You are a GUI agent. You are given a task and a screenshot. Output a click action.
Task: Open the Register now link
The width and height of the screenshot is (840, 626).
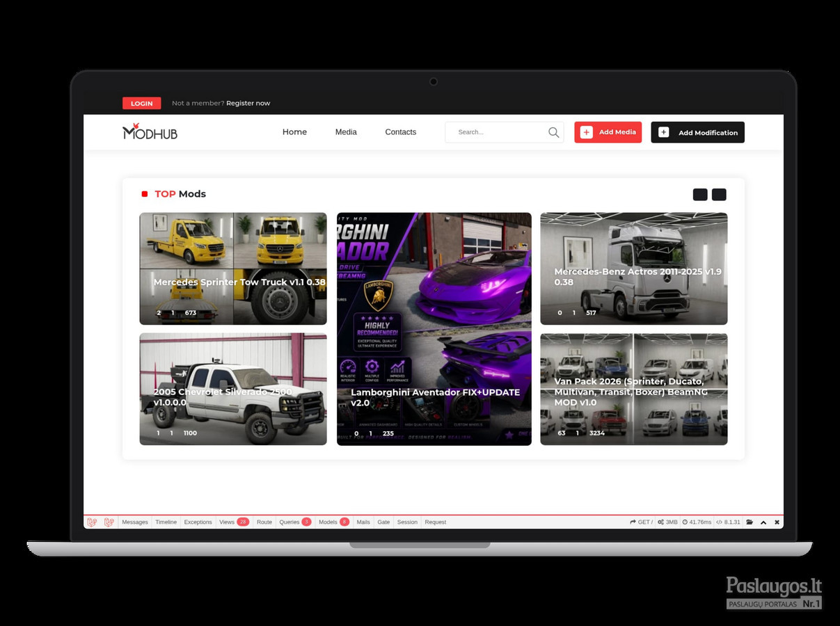[x=248, y=103]
